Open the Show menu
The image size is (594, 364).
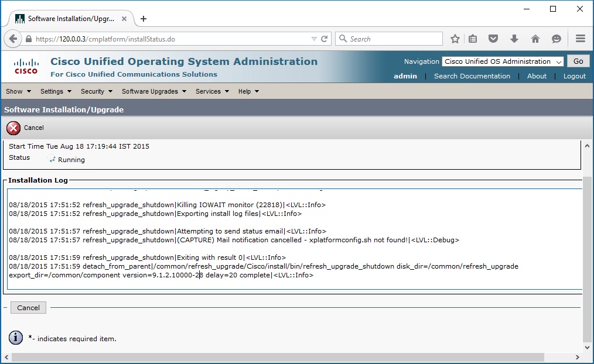pos(18,91)
